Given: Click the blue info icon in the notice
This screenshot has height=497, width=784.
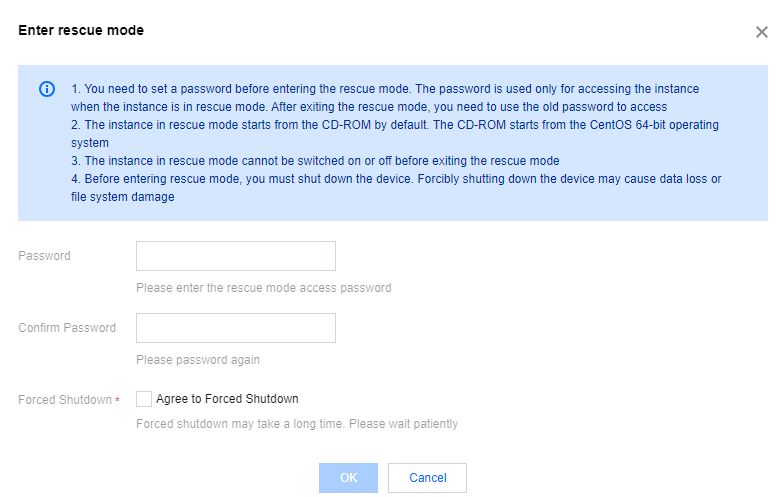Looking at the screenshot, I should (x=47, y=89).
